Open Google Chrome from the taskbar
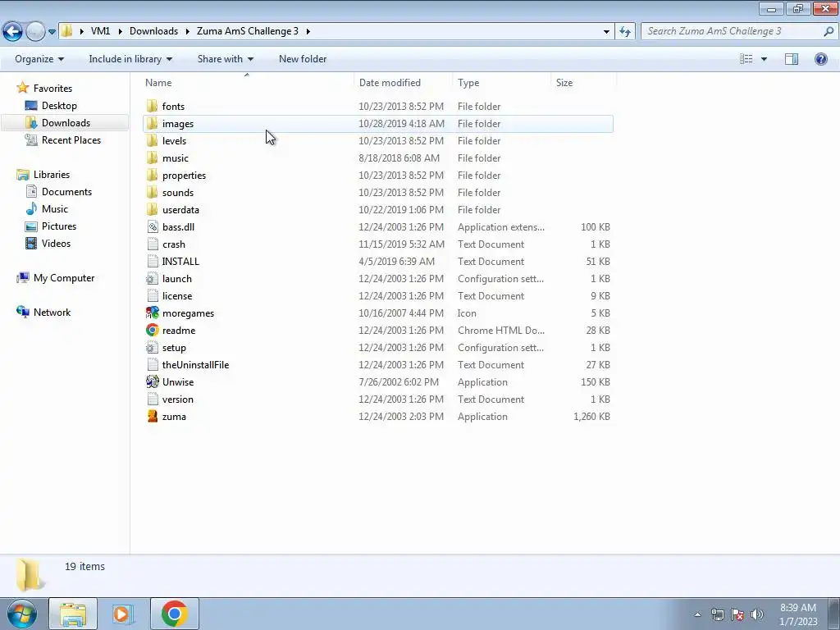 click(x=174, y=614)
